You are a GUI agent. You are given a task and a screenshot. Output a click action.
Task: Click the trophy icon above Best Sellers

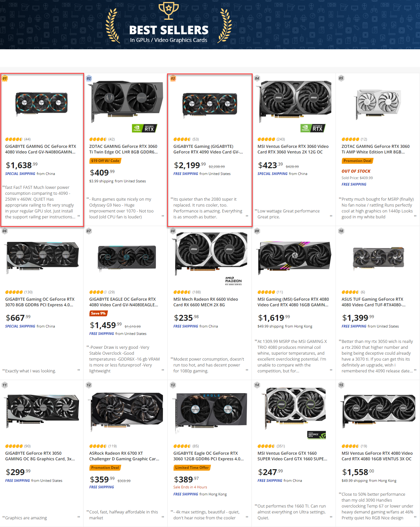tap(169, 11)
